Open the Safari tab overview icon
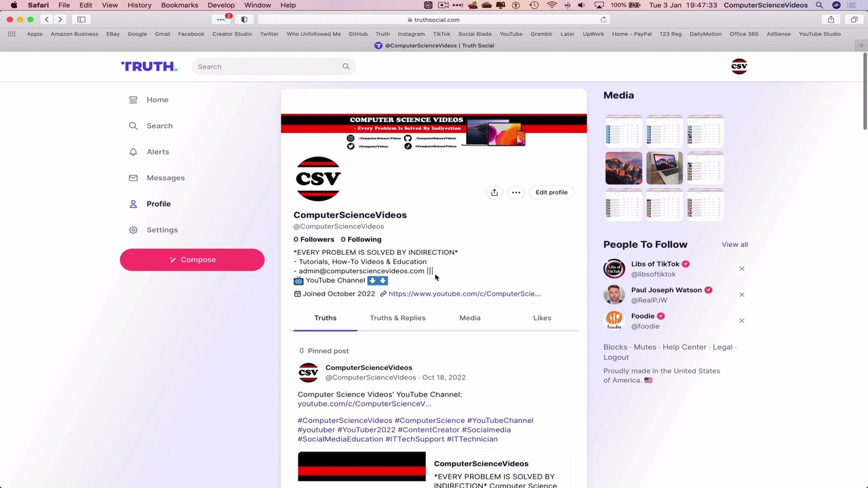This screenshot has width=868, height=488. [853, 20]
